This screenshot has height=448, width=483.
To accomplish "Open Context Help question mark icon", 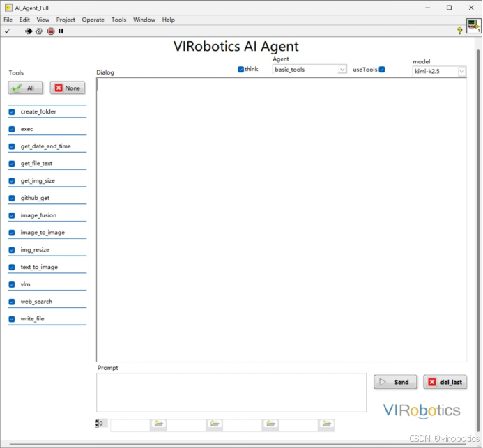I will pyautogui.click(x=459, y=31).
